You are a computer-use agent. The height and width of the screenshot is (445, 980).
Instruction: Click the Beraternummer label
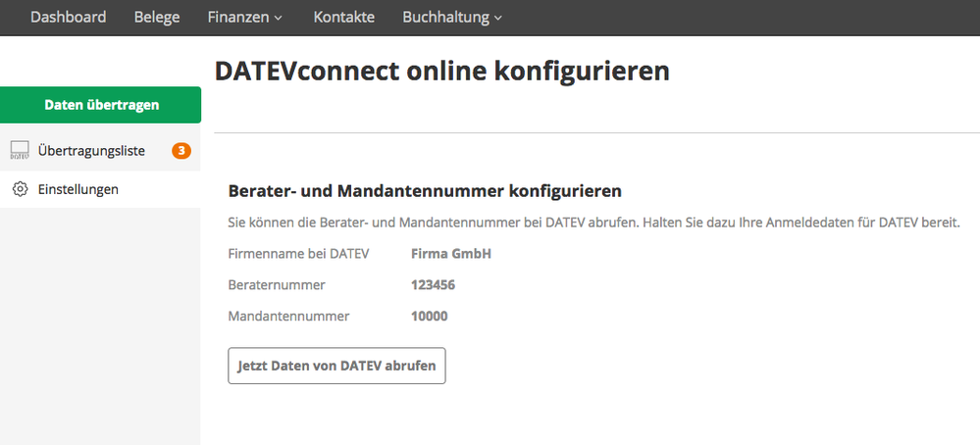pyautogui.click(x=277, y=285)
